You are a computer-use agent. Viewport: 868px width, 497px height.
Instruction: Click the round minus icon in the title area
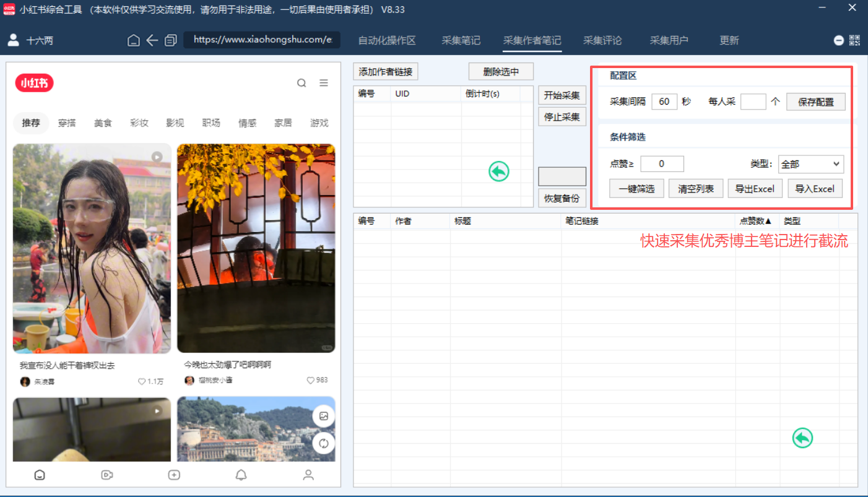click(839, 40)
